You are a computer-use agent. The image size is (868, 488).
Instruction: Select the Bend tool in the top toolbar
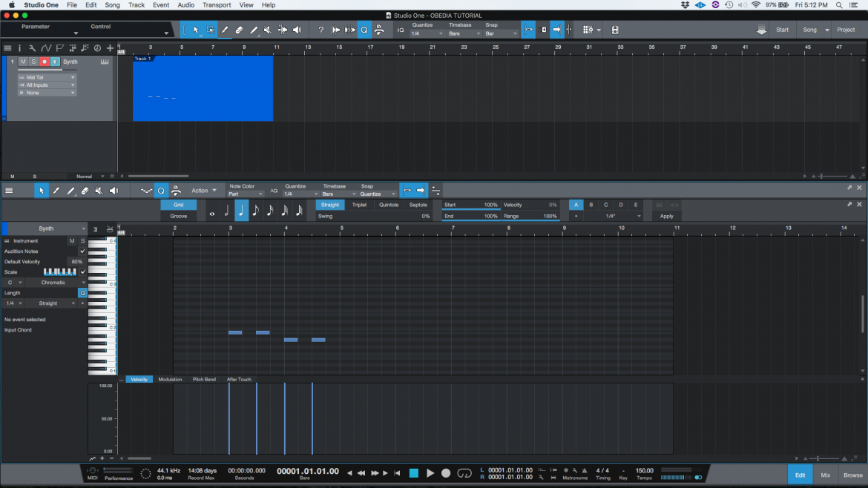click(x=283, y=30)
